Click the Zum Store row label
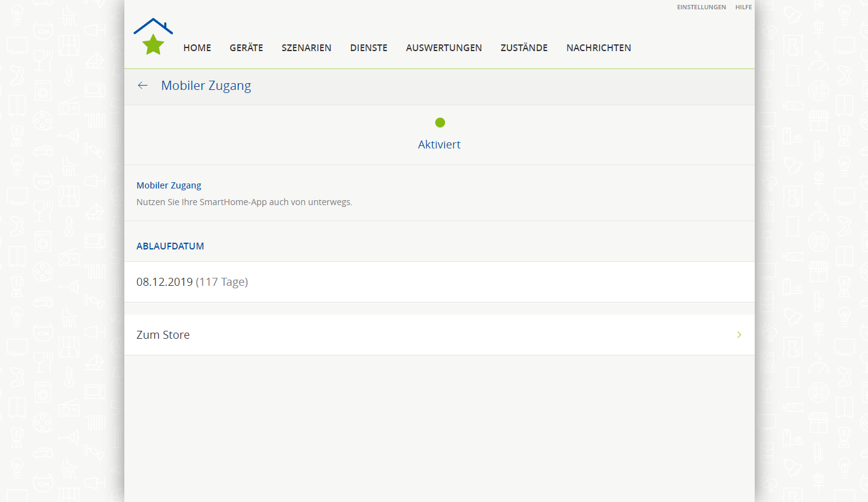Viewport: 868px width, 502px height. coord(163,335)
